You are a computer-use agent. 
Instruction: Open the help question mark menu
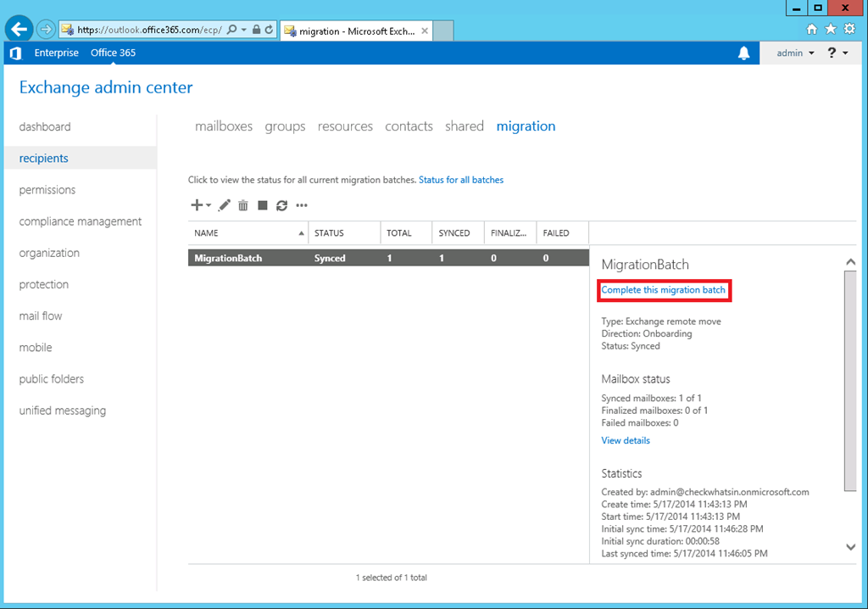[x=837, y=53]
